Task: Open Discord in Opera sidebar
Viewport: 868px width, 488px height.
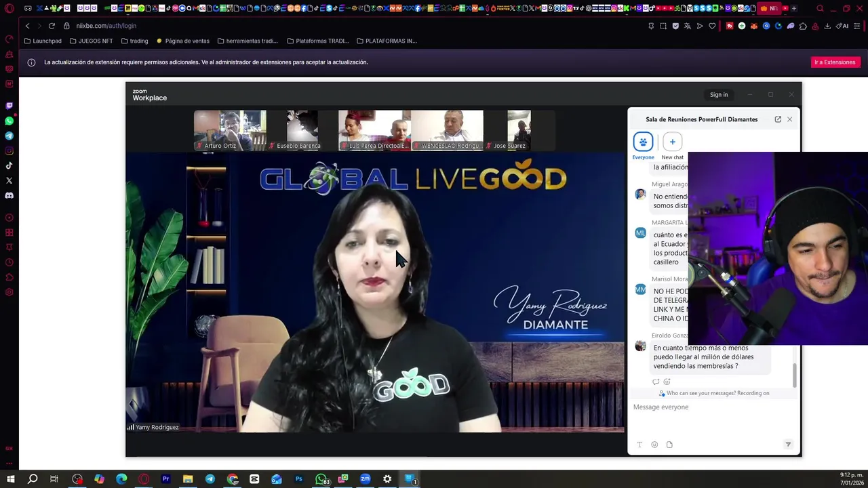Action: (x=9, y=195)
